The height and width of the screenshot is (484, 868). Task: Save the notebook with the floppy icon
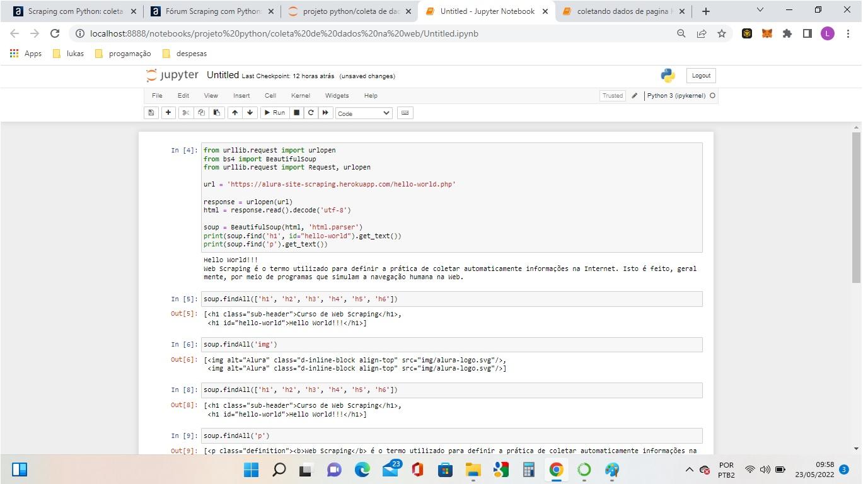coord(151,113)
